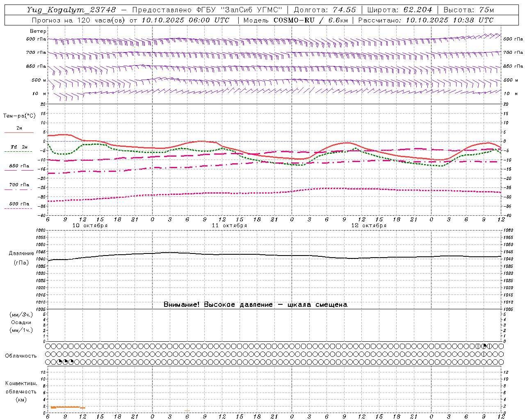Click the right-side 850 гПа wind label

513,66
